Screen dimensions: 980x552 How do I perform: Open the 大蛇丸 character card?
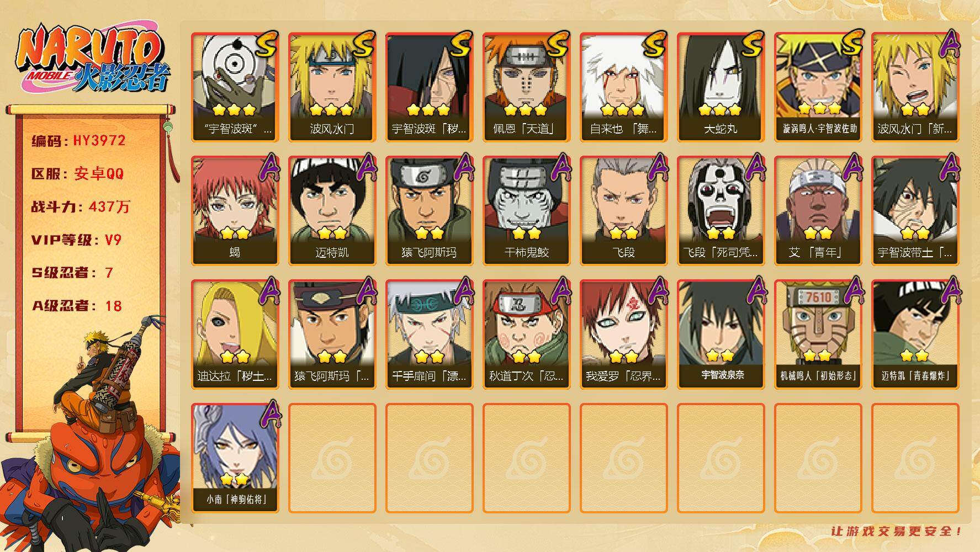[x=721, y=87]
